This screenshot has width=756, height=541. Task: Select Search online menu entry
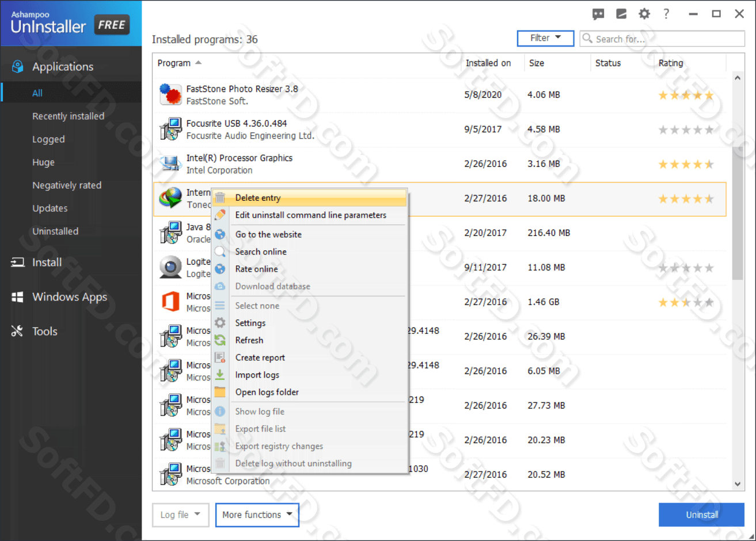pyautogui.click(x=310, y=252)
